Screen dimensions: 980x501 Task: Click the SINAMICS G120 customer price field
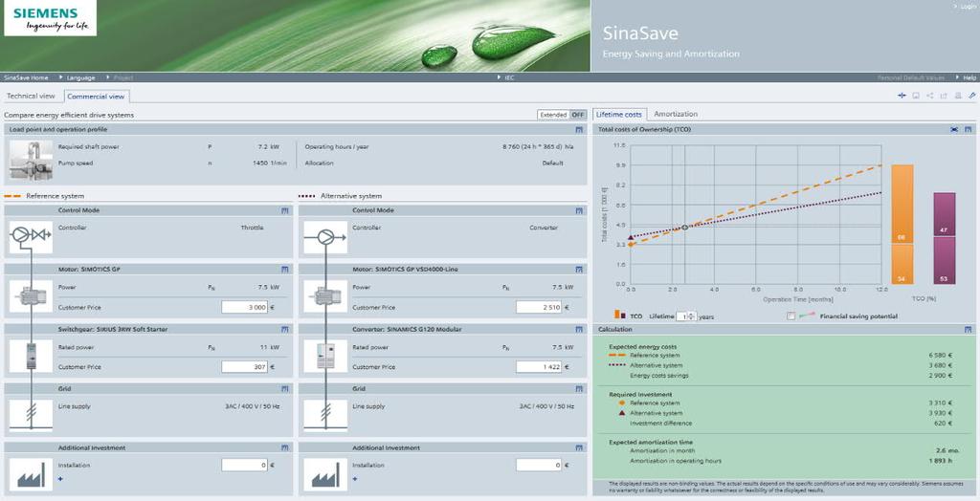tap(540, 367)
